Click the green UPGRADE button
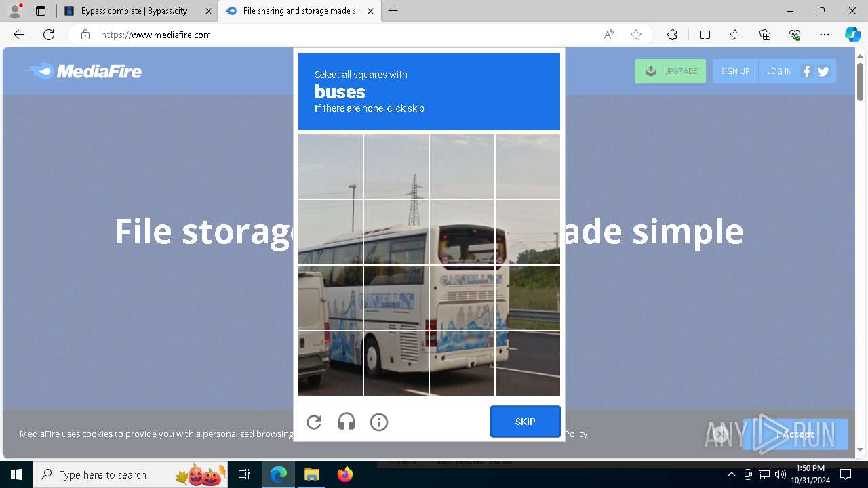Screen dimensions: 868x488 [670, 71]
